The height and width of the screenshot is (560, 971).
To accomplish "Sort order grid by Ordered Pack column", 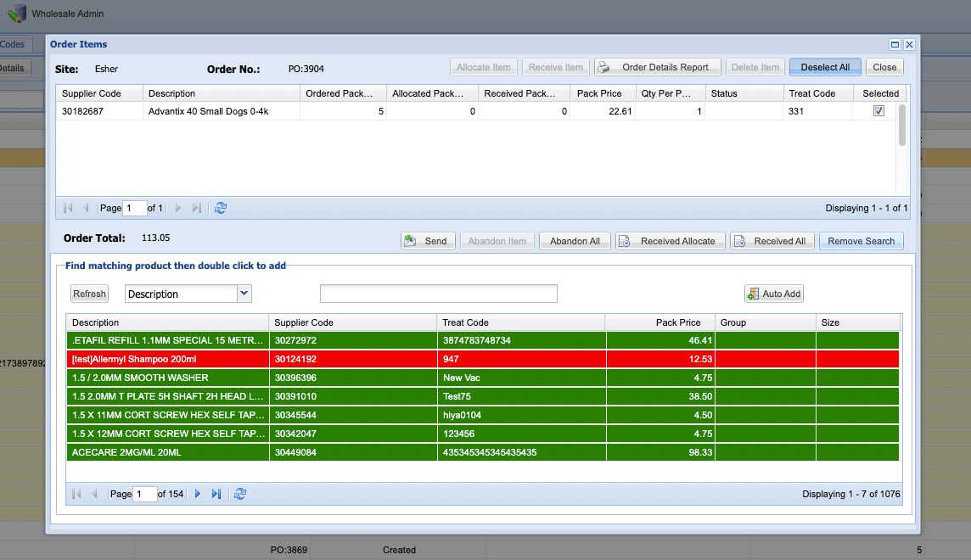I will tap(344, 93).
